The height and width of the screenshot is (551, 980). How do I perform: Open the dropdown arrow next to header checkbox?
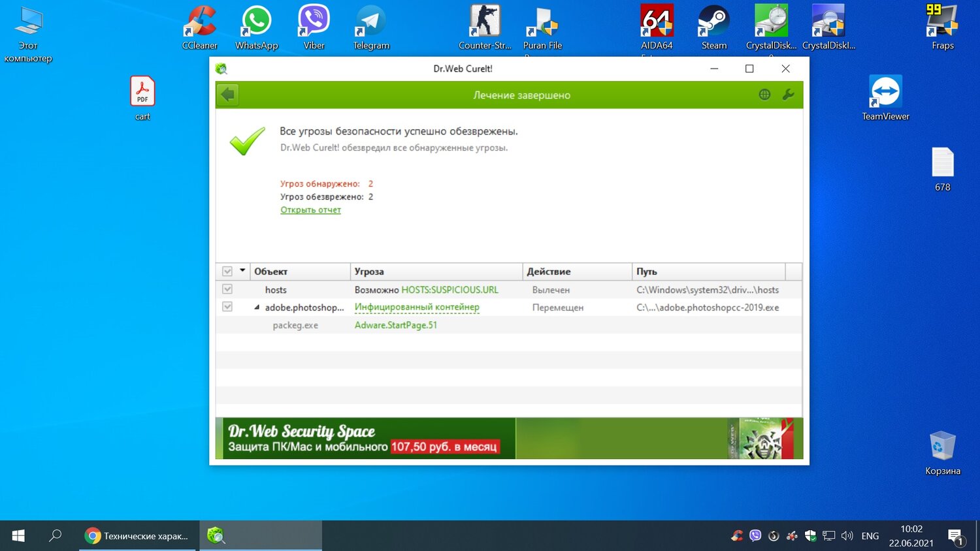(242, 270)
